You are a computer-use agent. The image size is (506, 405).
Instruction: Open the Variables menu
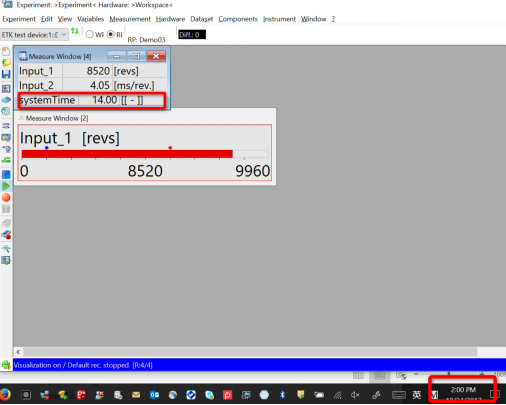pyautogui.click(x=91, y=19)
